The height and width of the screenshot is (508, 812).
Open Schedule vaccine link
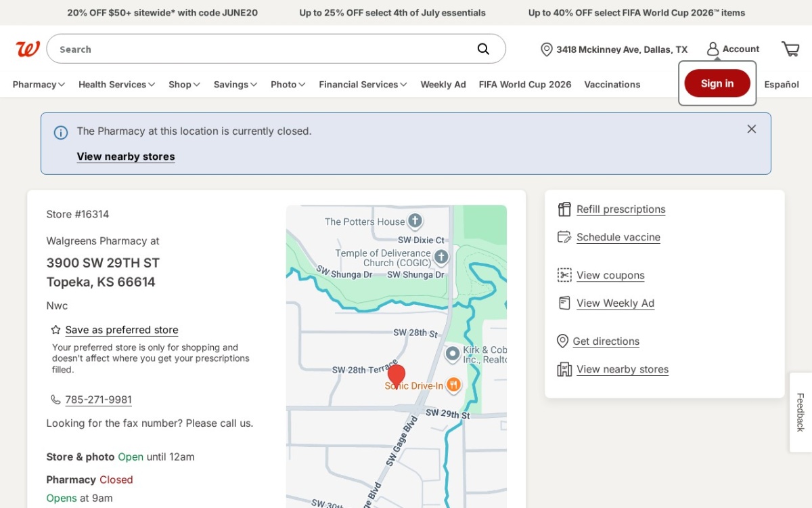[618, 237]
